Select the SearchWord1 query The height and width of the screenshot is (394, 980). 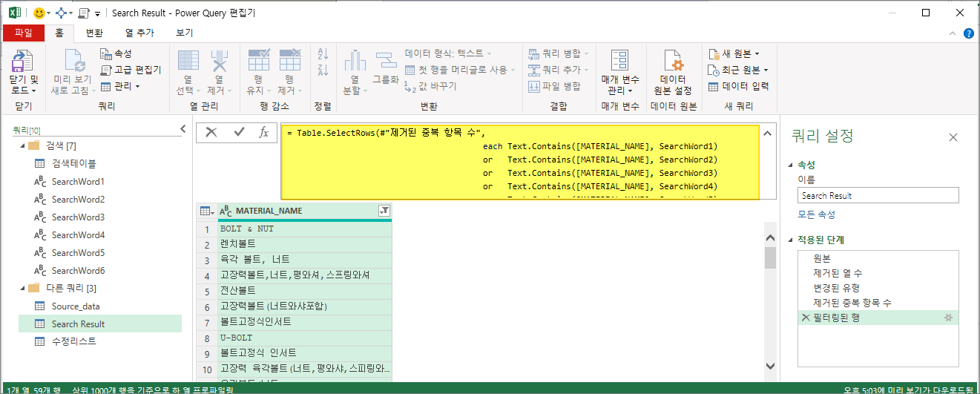(x=100, y=181)
